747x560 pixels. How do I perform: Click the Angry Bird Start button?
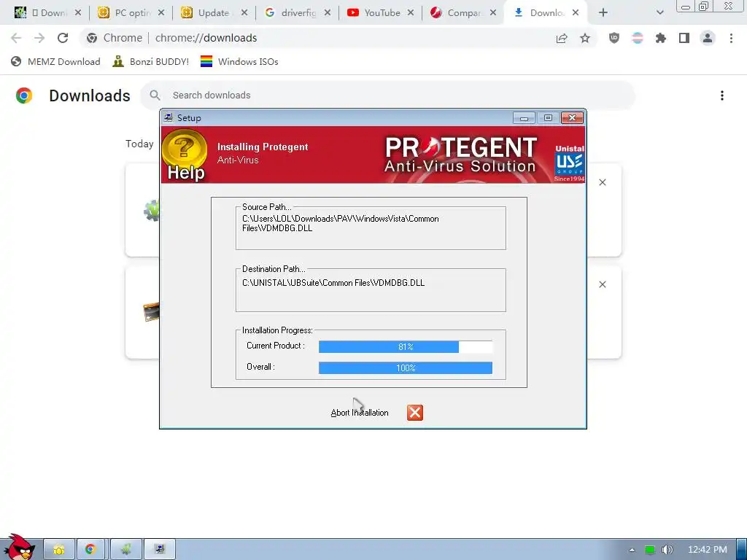pyautogui.click(x=18, y=547)
